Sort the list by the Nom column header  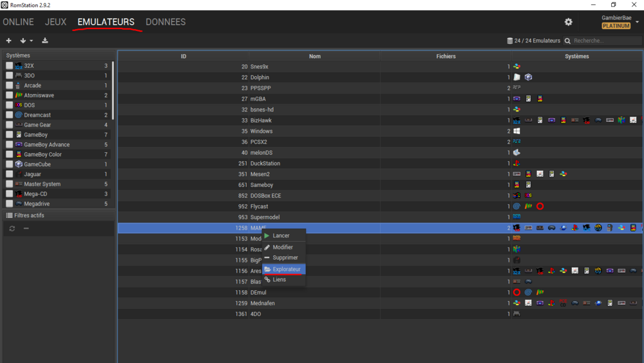314,57
